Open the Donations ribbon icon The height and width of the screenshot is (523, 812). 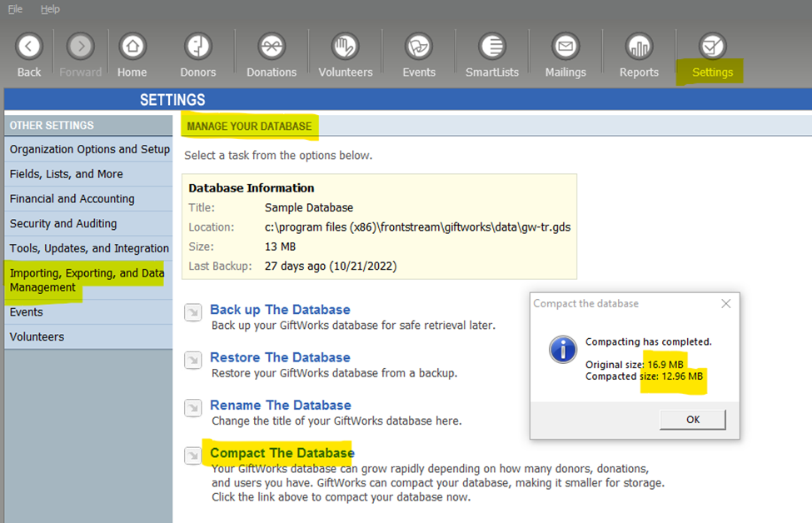(x=271, y=47)
